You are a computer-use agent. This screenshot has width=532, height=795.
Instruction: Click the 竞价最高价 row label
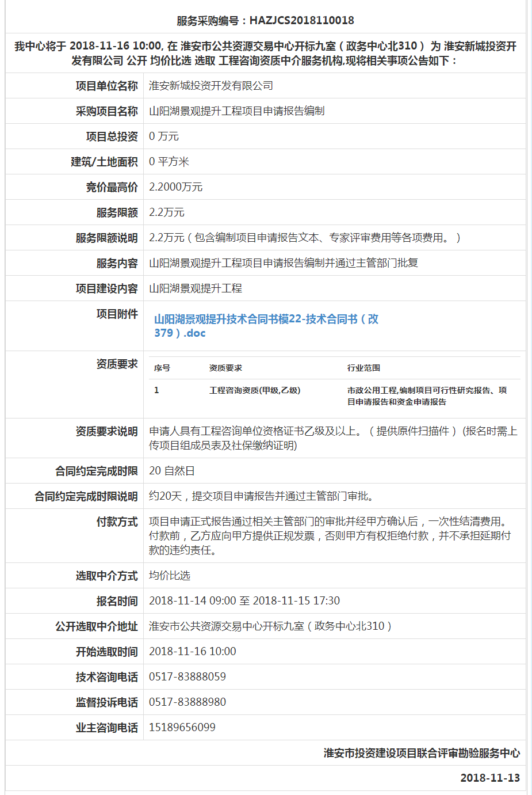112,187
